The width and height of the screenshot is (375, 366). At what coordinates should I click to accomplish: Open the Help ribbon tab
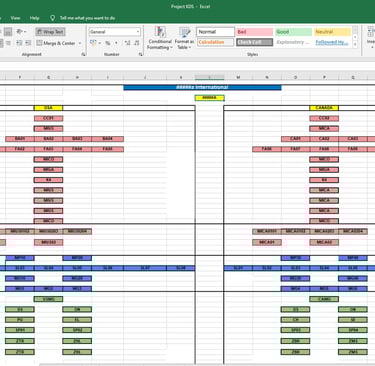click(x=34, y=18)
